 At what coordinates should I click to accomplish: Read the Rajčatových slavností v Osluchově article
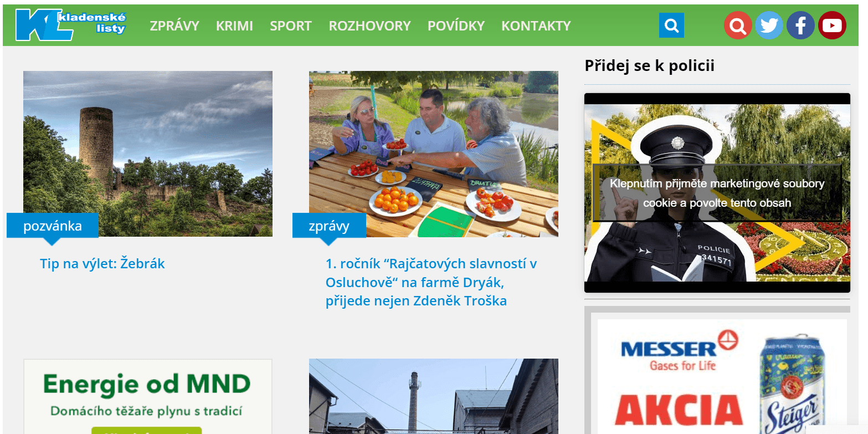[x=431, y=282]
